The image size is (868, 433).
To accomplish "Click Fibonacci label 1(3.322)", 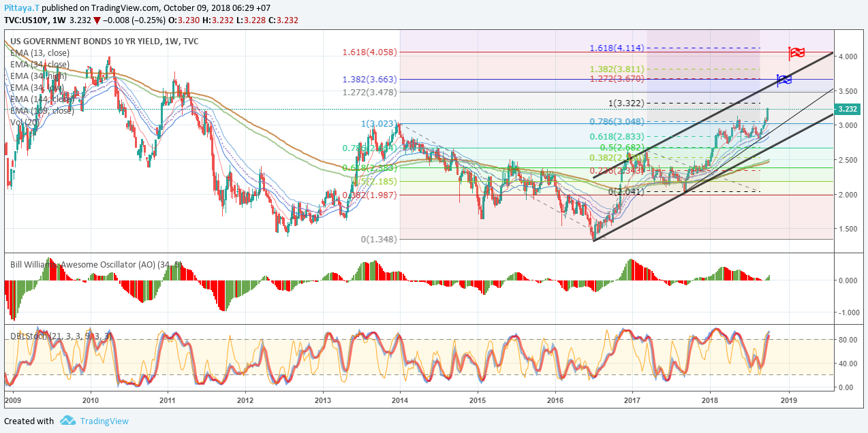I will point(626,103).
